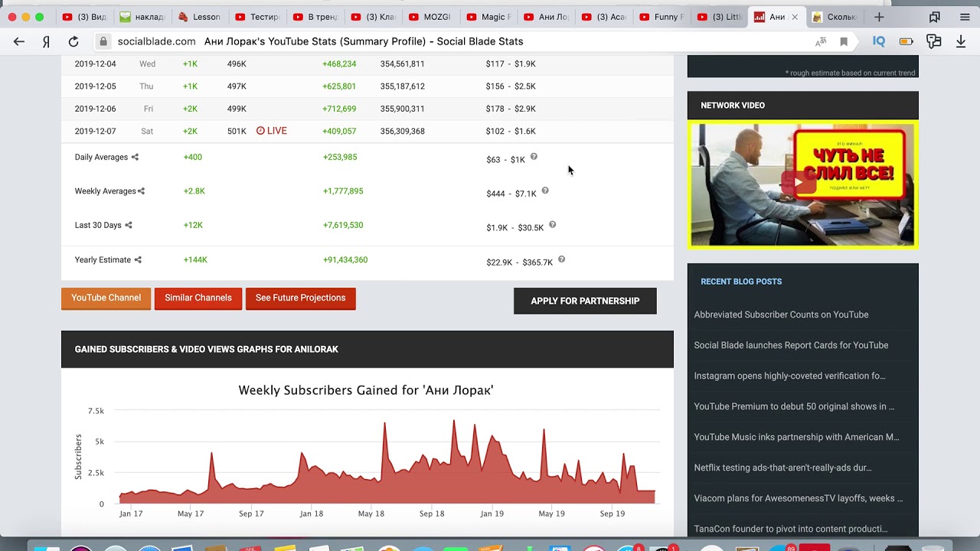This screenshot has height=551, width=980.
Task: Click the 'Jan 19' chart axis label
Action: (492, 514)
